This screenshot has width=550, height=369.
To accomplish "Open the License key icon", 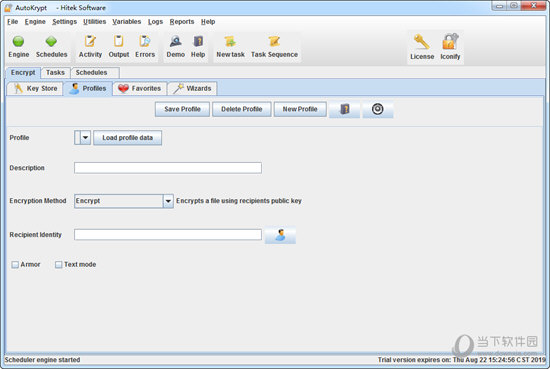I will (422, 42).
